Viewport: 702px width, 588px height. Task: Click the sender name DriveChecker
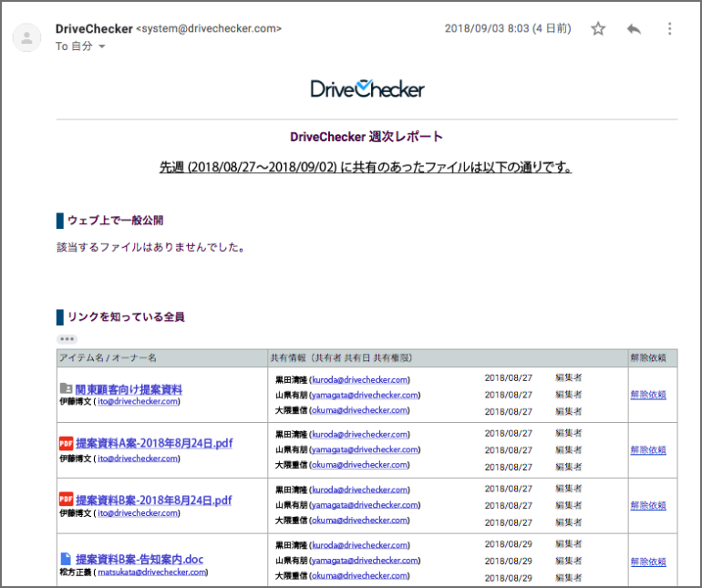pos(94,28)
